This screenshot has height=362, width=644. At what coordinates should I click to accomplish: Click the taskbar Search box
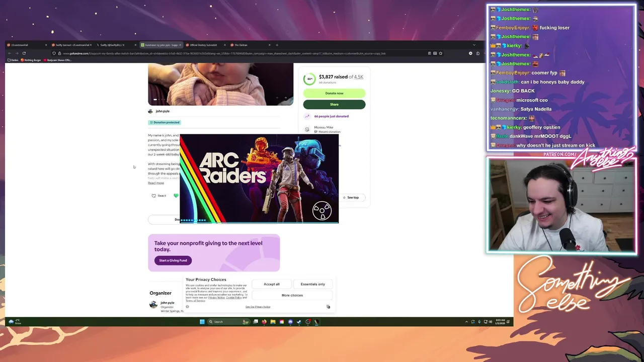click(x=229, y=322)
